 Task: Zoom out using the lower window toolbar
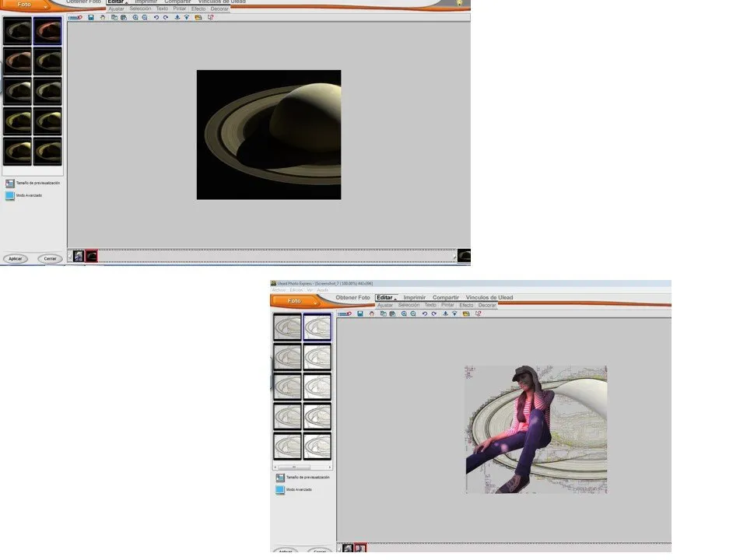click(x=413, y=313)
